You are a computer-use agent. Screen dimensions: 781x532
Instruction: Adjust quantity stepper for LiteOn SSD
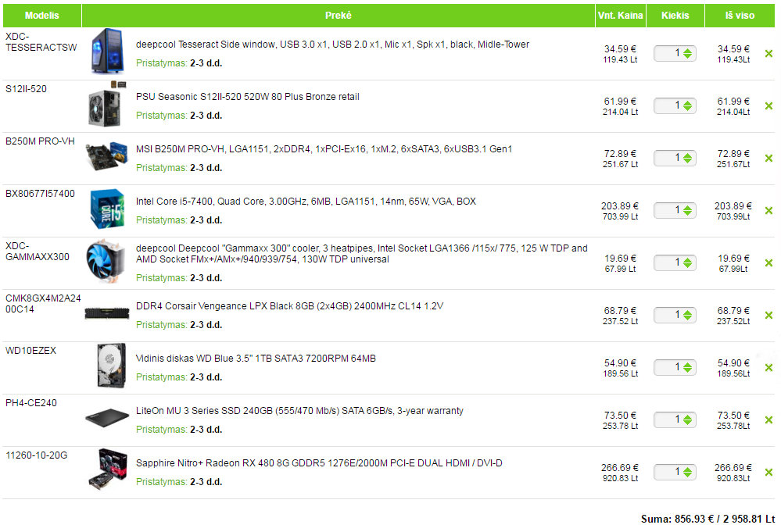pos(687,420)
